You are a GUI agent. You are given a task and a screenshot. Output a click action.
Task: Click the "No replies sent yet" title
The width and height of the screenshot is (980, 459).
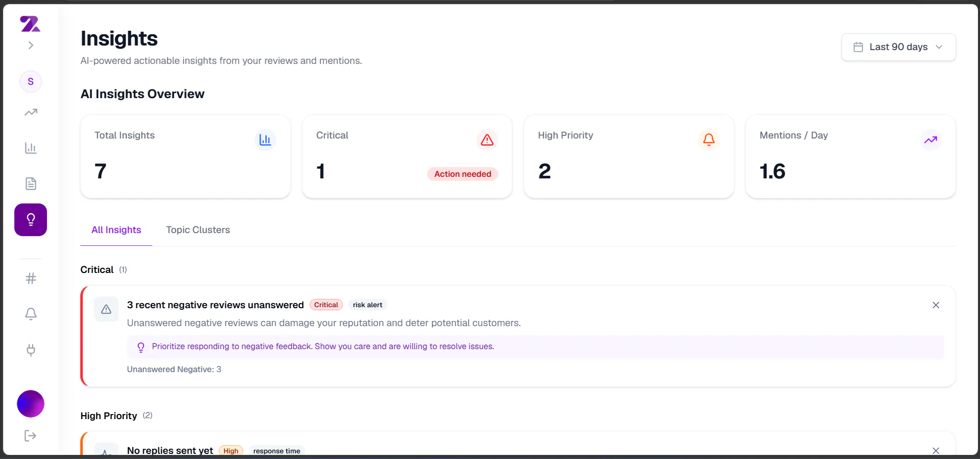[170, 450]
